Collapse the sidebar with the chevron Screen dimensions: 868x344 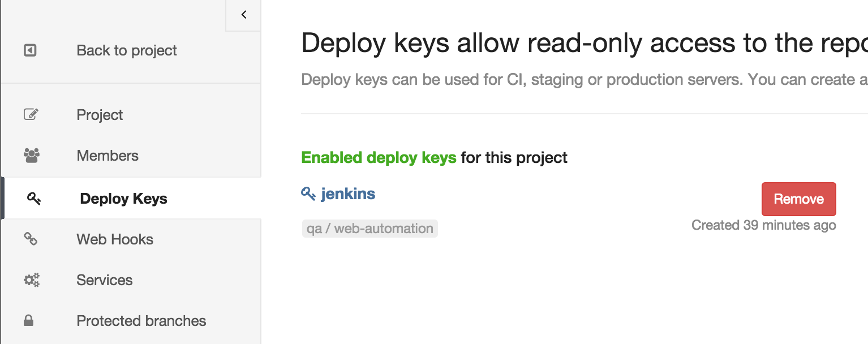244,15
